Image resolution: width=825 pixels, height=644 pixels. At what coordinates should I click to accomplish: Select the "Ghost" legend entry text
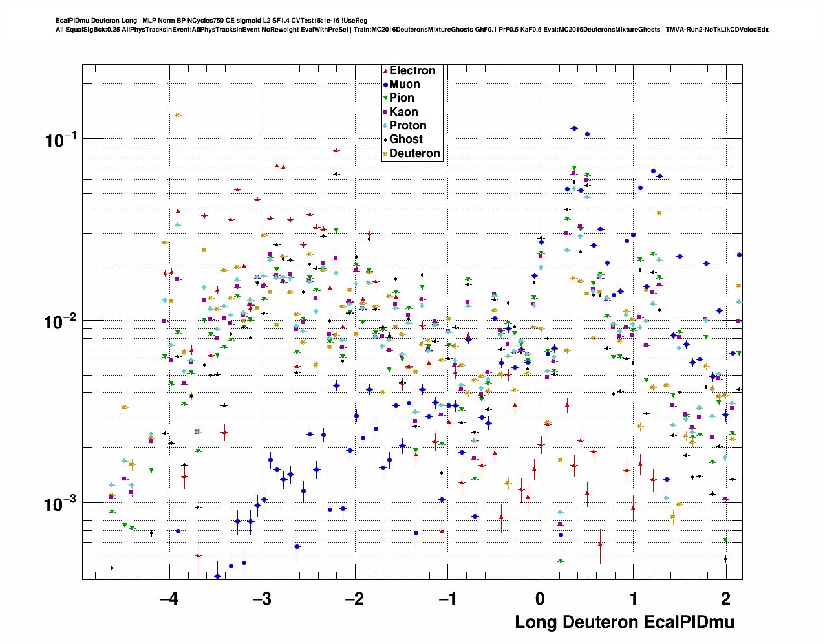point(405,139)
